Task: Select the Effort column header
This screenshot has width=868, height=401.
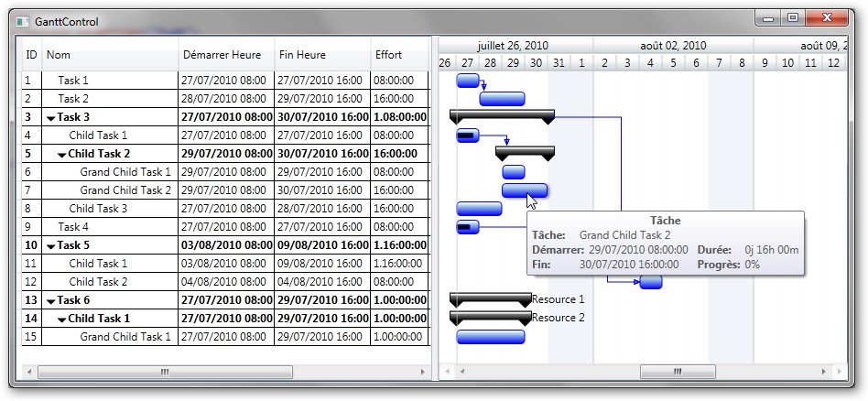Action: (x=398, y=55)
